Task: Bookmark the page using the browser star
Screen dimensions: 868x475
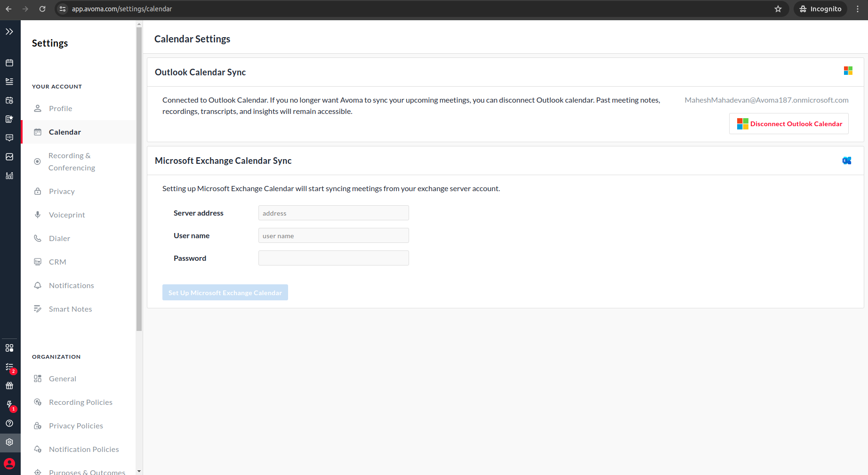Action: click(x=778, y=8)
